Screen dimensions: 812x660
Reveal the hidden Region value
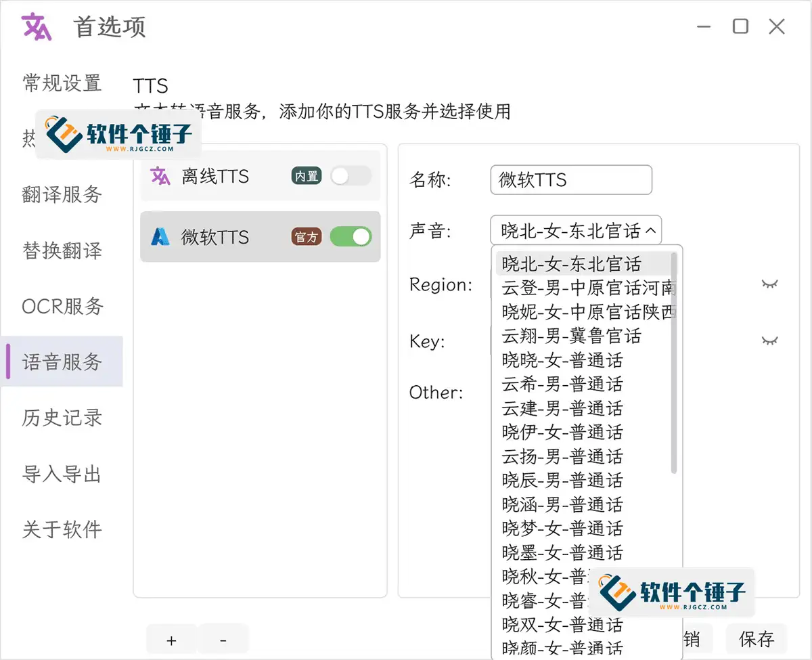(770, 284)
